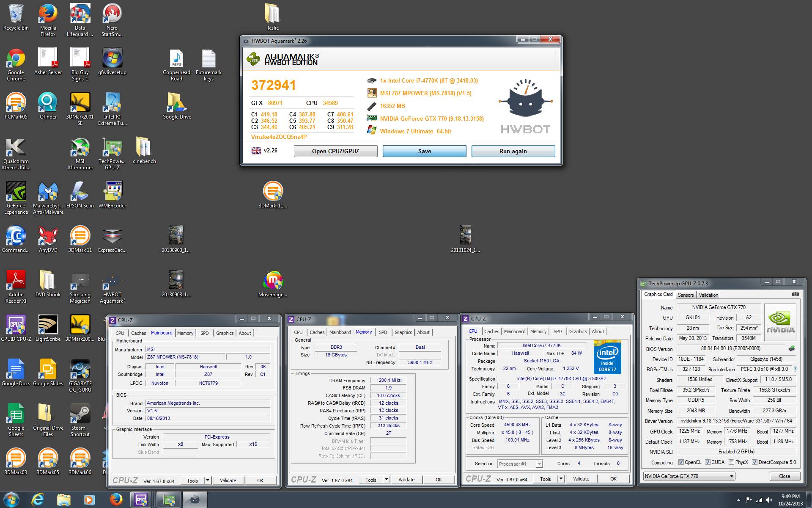812x508 pixels.
Task: Click the GPU-Z screenshot camera icon
Action: pyautogui.click(x=795, y=294)
